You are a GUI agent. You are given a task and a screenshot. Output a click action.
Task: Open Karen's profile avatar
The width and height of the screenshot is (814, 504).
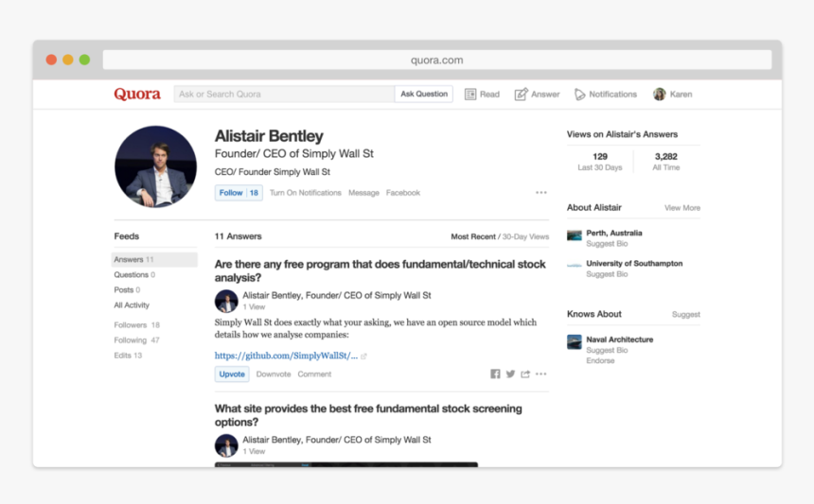point(660,94)
